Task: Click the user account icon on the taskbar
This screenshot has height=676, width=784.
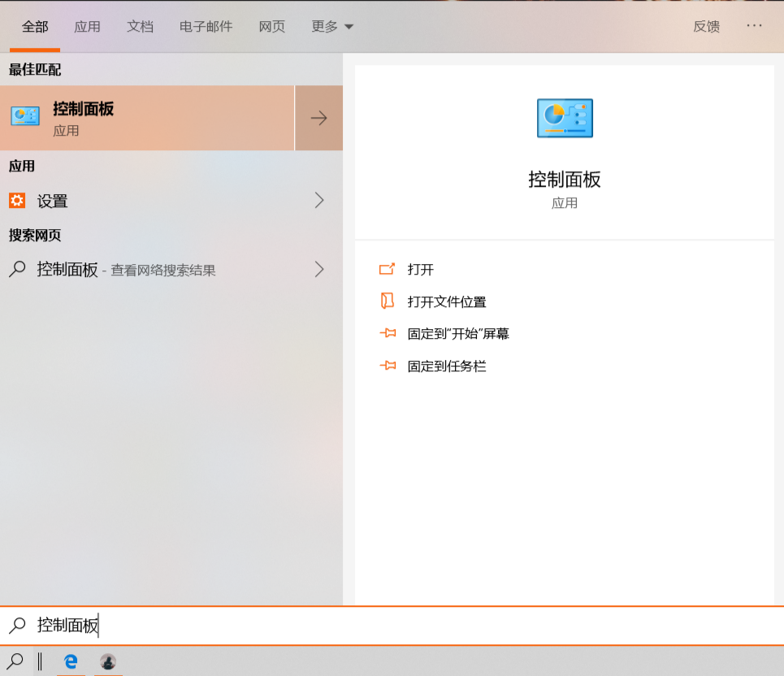Action: point(108,662)
